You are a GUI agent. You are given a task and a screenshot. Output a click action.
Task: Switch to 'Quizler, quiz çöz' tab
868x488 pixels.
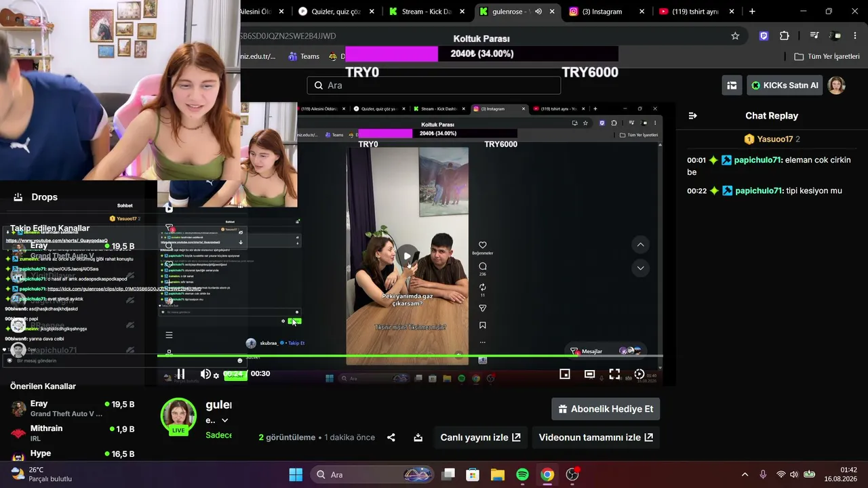[x=336, y=12]
